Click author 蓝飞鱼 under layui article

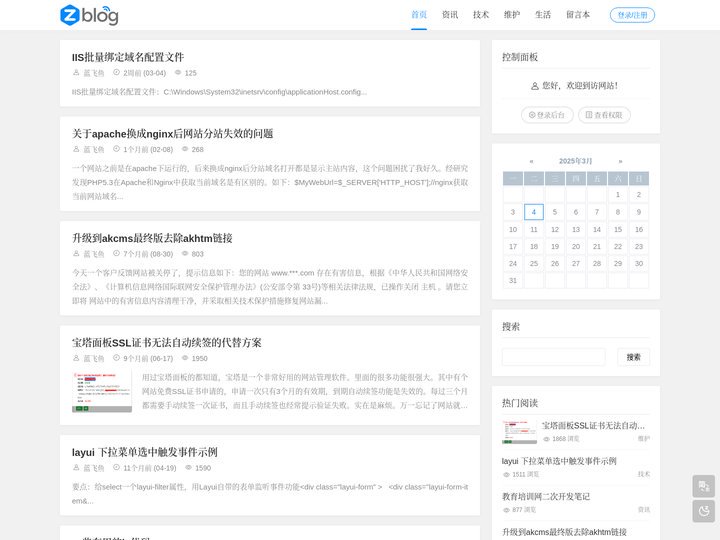click(x=94, y=468)
